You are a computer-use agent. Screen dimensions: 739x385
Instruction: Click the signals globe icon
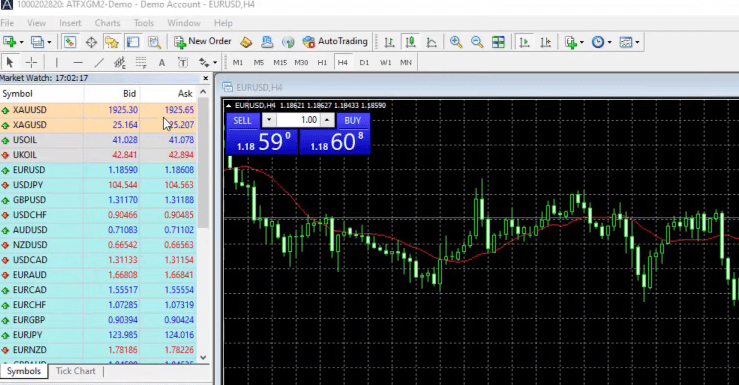[x=288, y=42]
